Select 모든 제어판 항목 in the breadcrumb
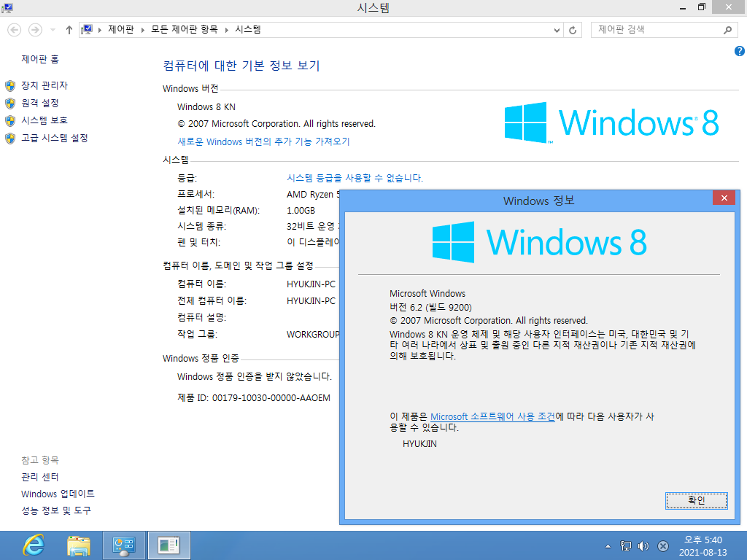The image size is (747, 560). coord(185,29)
